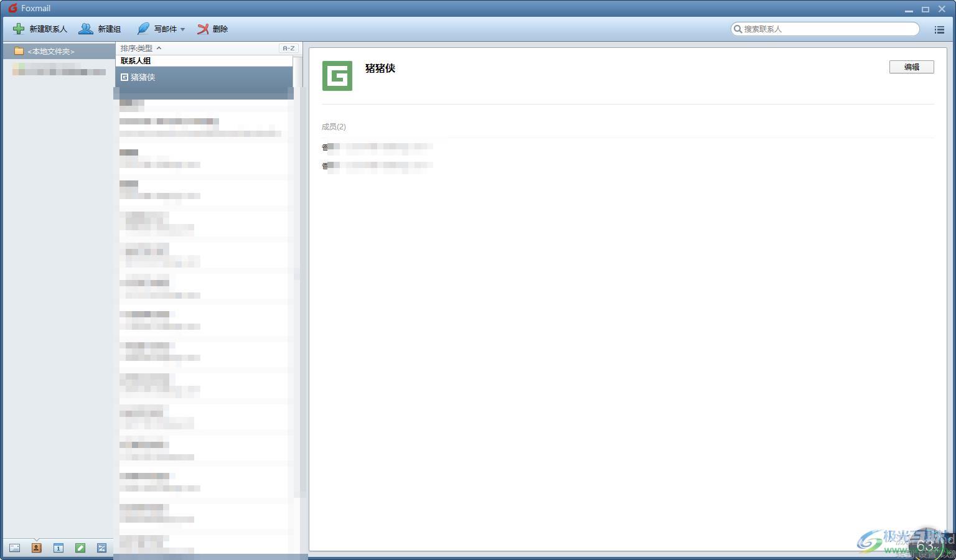956x560 pixels.
Task: Open the RSS subscription view icon
Action: tap(101, 548)
